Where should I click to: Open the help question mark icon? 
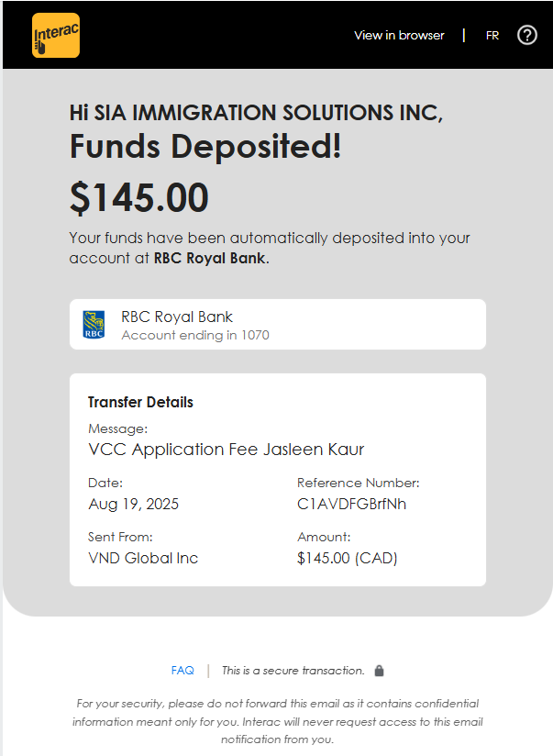[x=527, y=35]
